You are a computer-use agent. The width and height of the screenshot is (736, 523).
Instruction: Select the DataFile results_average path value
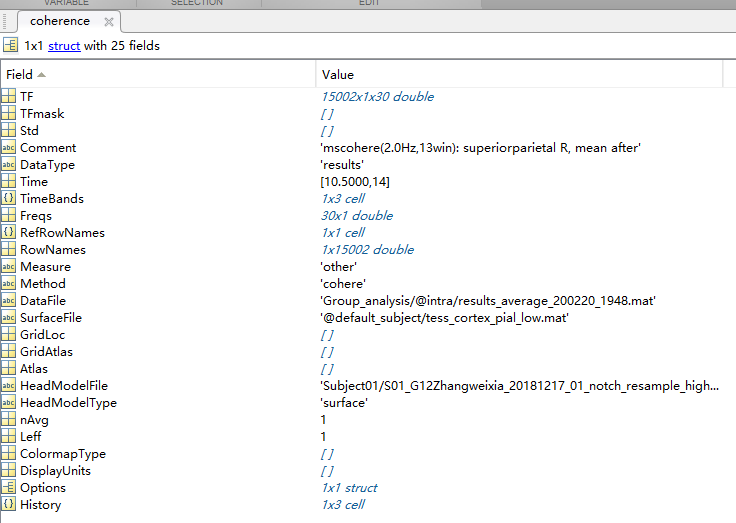click(488, 301)
